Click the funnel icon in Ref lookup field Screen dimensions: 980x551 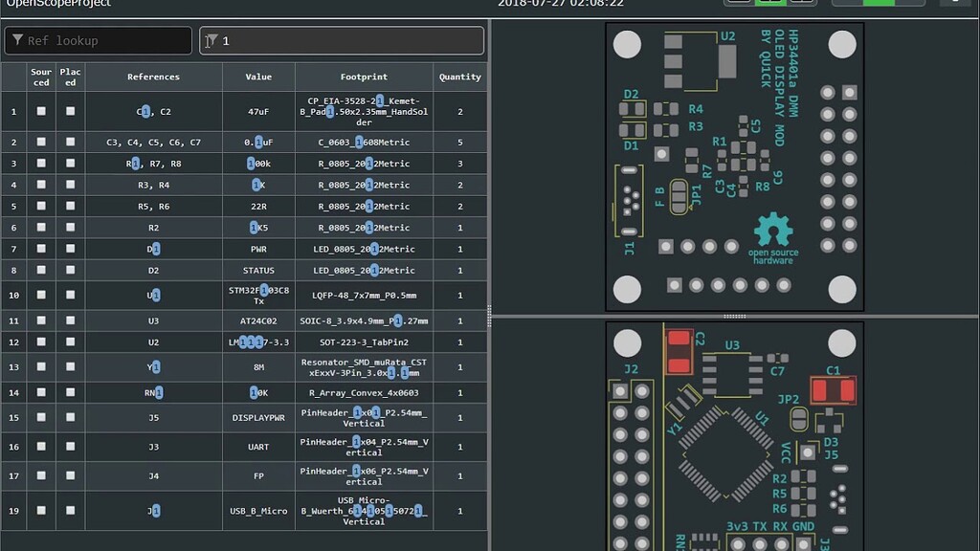pos(17,41)
